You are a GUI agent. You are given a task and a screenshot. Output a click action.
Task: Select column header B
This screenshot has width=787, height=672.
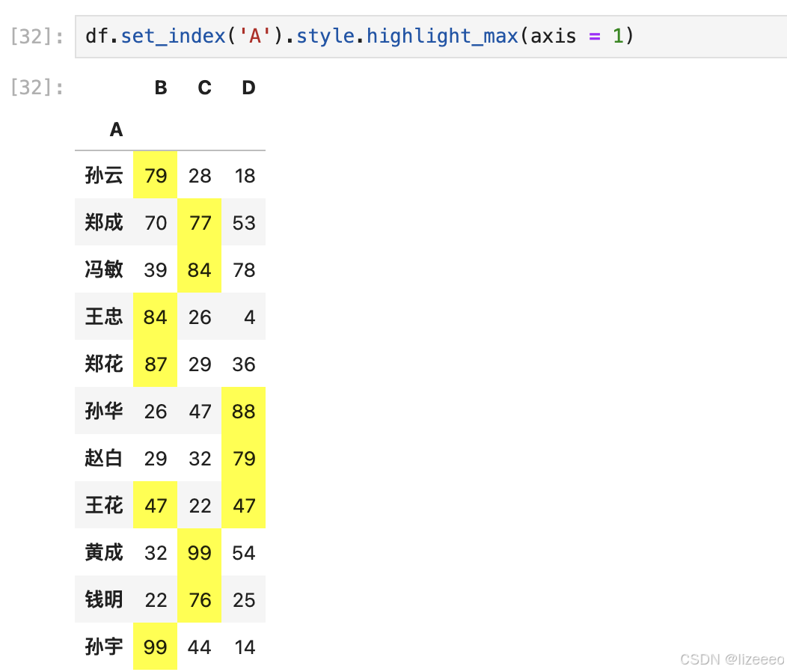[160, 88]
